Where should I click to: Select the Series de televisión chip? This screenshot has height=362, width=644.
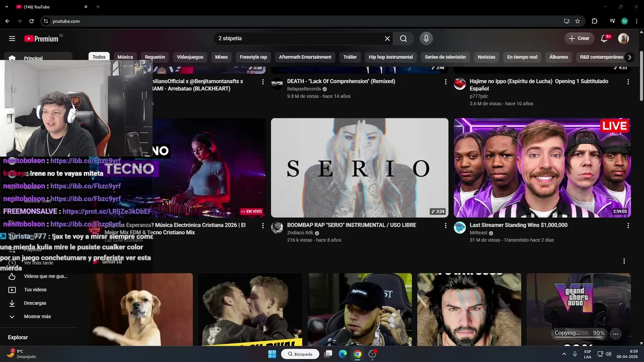click(445, 57)
